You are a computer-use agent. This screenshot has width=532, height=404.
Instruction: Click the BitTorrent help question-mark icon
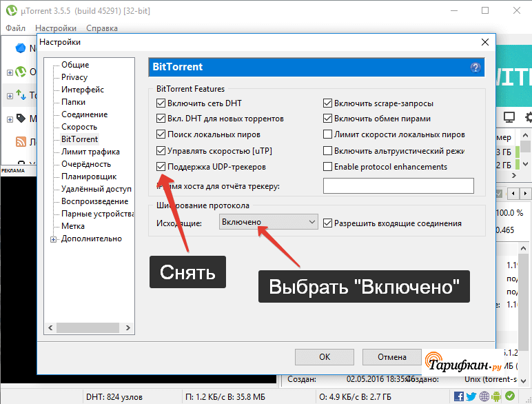point(475,68)
